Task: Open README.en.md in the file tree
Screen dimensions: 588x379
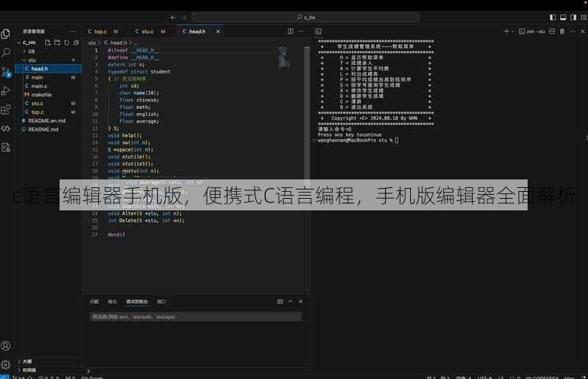Action: (x=49, y=121)
